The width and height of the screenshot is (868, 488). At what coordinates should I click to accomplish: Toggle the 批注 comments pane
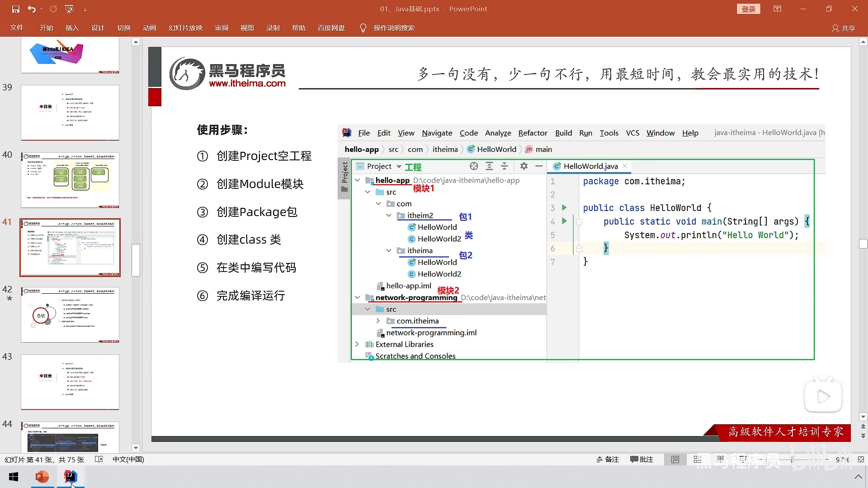click(642, 459)
